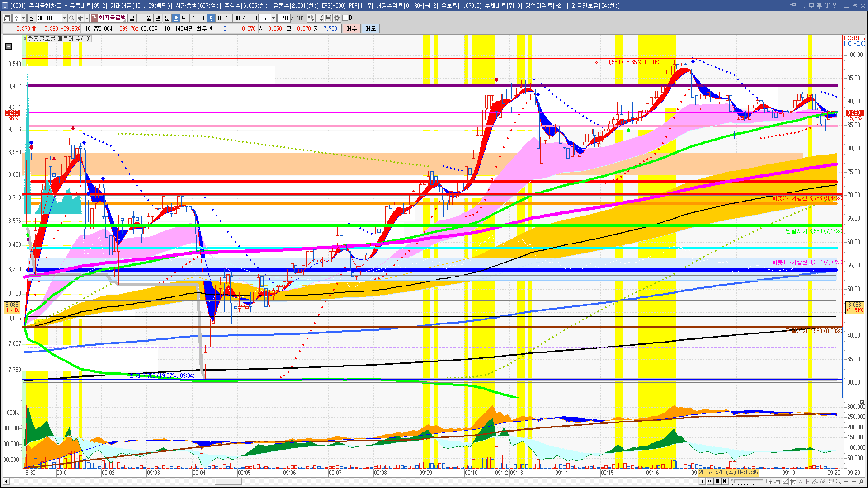Click the zoom-in plus icon

coord(854,482)
